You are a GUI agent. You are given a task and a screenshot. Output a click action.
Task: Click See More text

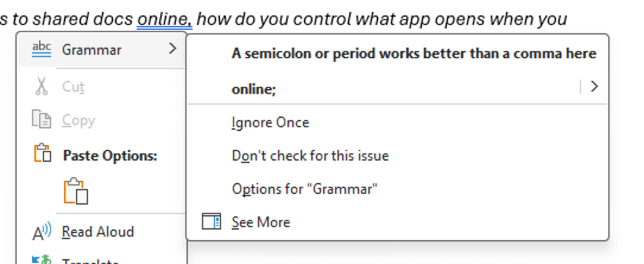pyautogui.click(x=261, y=222)
